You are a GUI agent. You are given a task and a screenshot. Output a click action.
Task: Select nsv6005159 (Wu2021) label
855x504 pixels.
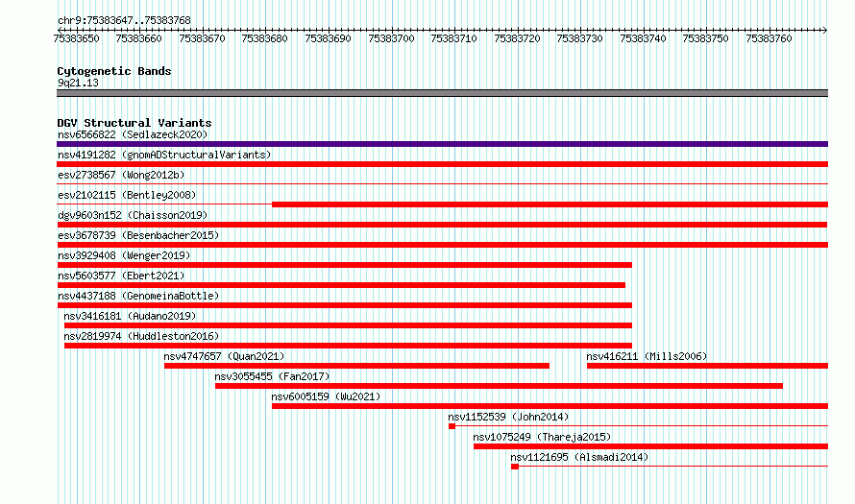(x=326, y=396)
